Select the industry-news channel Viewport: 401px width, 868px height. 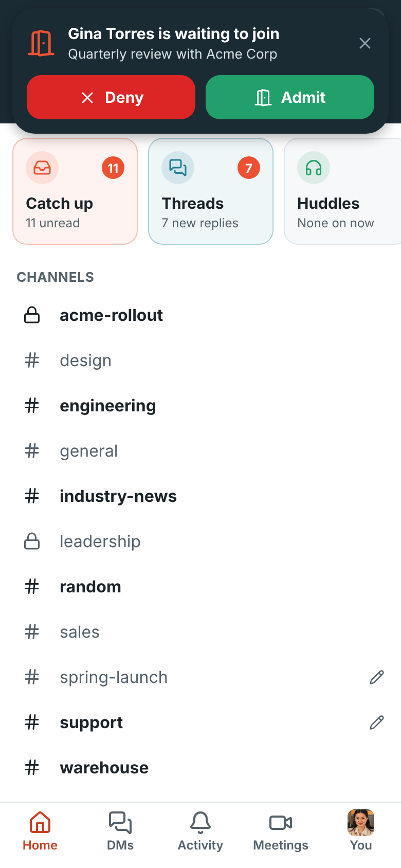[x=200, y=496]
